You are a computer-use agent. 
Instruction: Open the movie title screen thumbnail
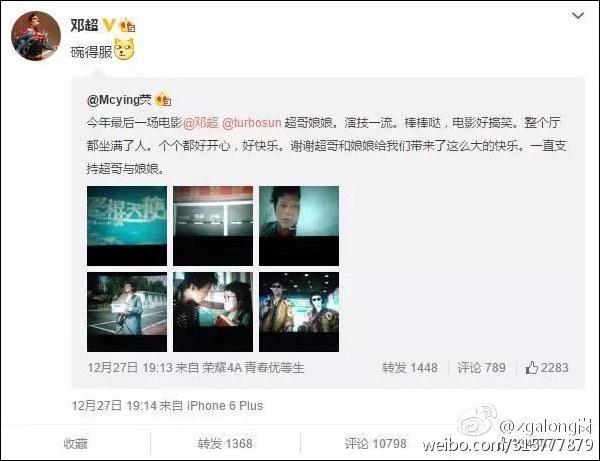(127, 226)
